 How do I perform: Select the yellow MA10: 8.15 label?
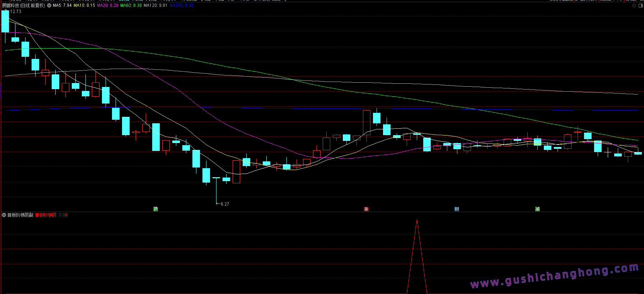(x=84, y=5)
